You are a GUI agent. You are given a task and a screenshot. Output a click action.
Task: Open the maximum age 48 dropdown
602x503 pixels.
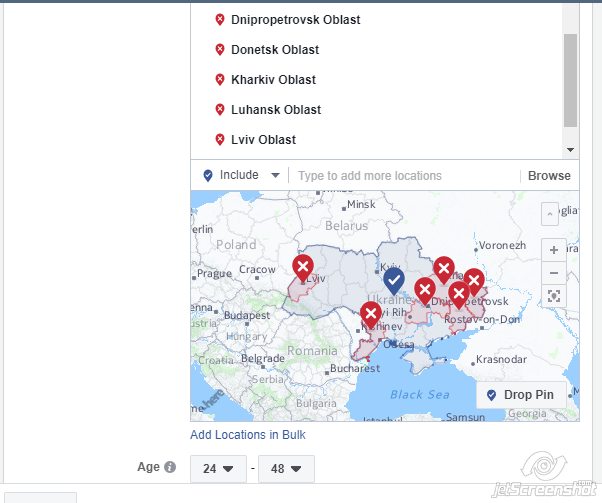(x=286, y=468)
